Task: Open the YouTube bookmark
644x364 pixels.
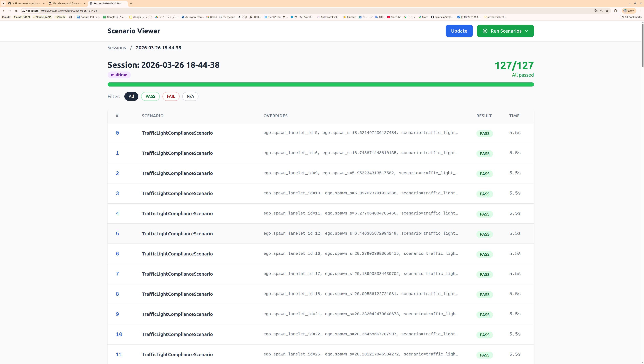Action: point(394,17)
